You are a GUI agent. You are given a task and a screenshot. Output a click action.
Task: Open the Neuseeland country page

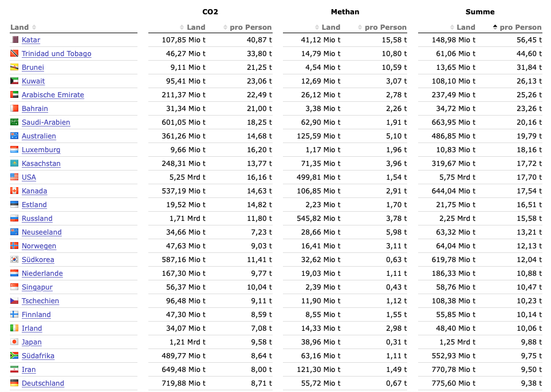pyautogui.click(x=41, y=232)
